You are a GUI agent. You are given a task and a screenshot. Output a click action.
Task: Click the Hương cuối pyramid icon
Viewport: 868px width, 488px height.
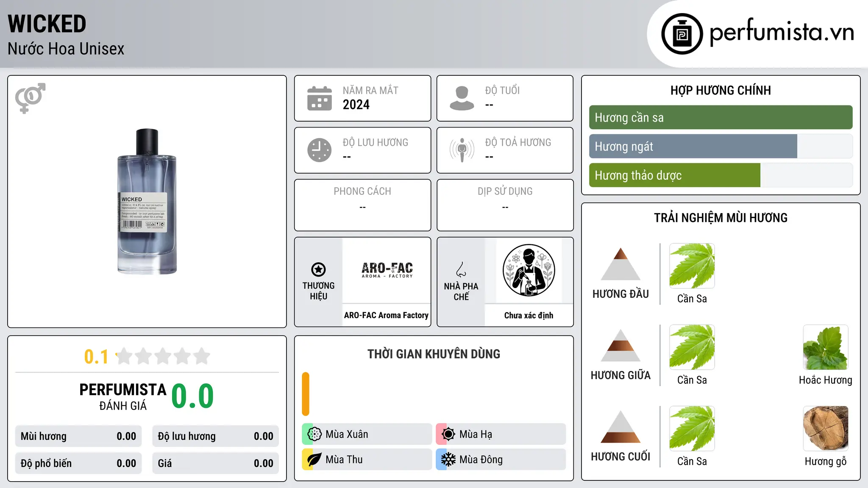click(x=620, y=427)
